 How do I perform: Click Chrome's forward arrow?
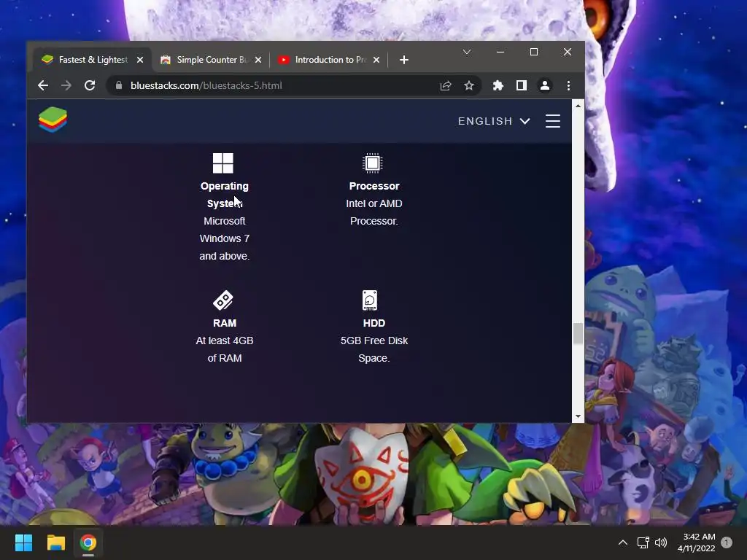click(x=66, y=85)
